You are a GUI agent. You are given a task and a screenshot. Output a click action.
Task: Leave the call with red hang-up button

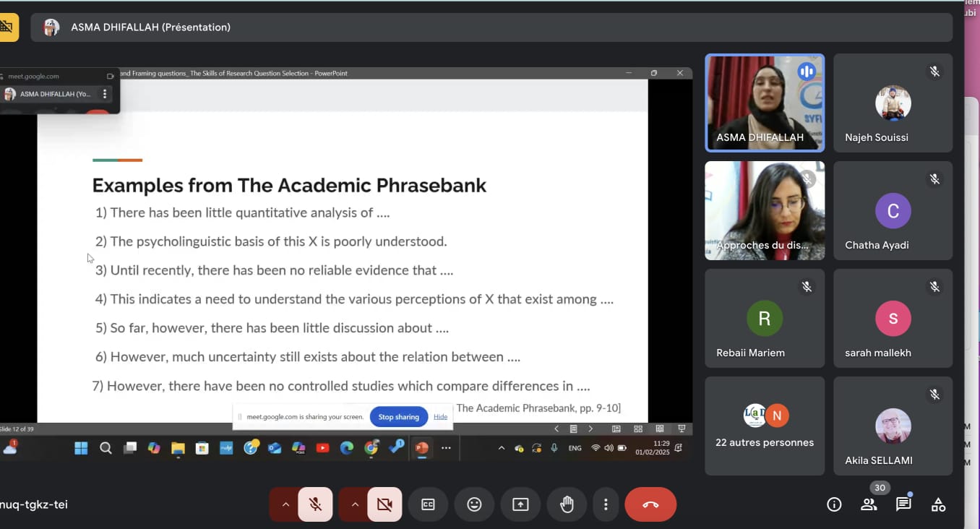[x=650, y=504]
